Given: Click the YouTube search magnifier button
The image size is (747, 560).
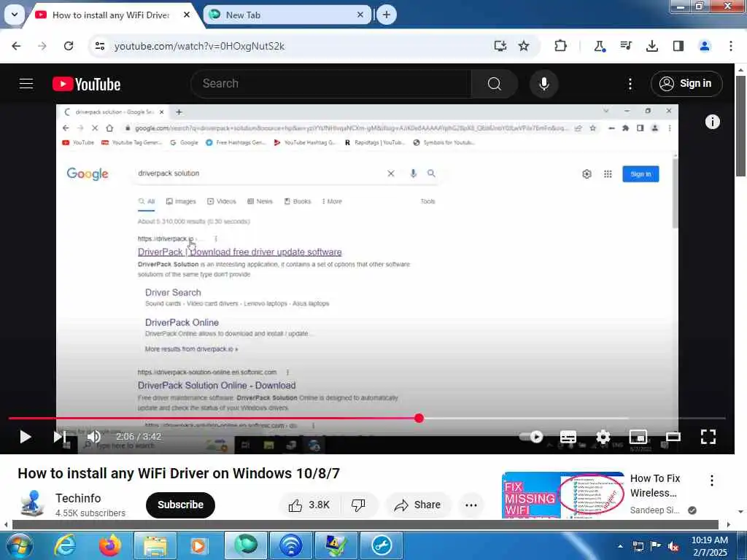Looking at the screenshot, I should coord(495,84).
